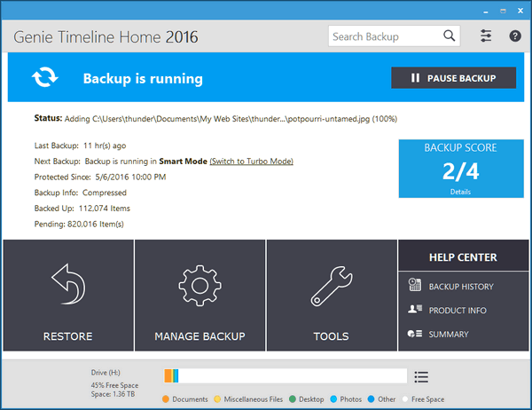Click the blue Other legend dot
This screenshot has width=532, height=410.
coord(372,398)
